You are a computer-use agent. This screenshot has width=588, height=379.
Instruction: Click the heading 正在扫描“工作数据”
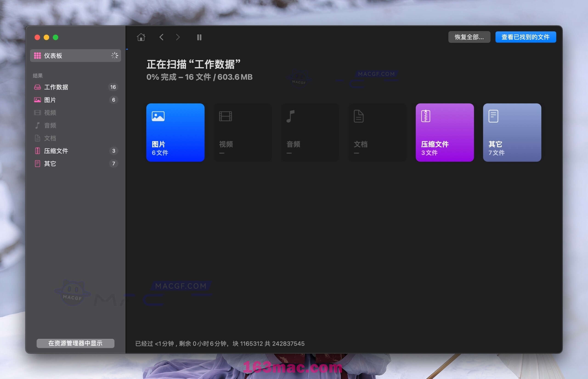coord(194,64)
